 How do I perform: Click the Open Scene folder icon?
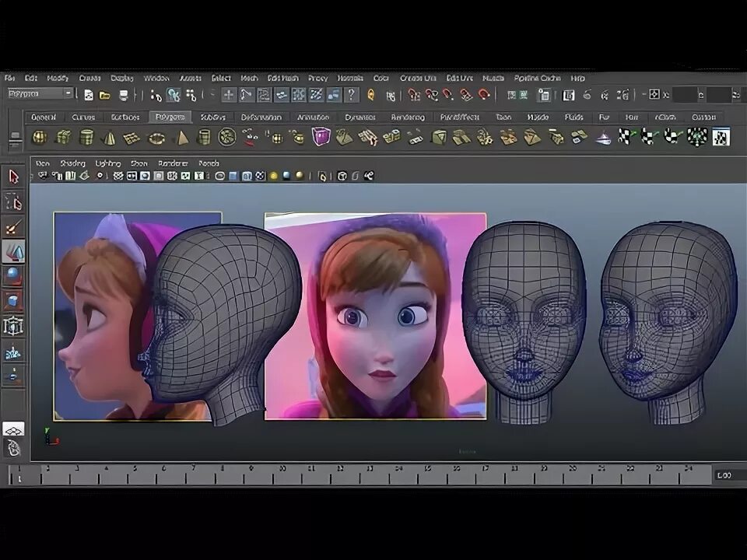[x=105, y=95]
